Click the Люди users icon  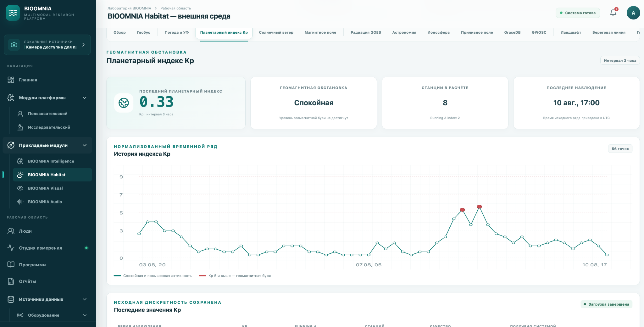(11, 231)
